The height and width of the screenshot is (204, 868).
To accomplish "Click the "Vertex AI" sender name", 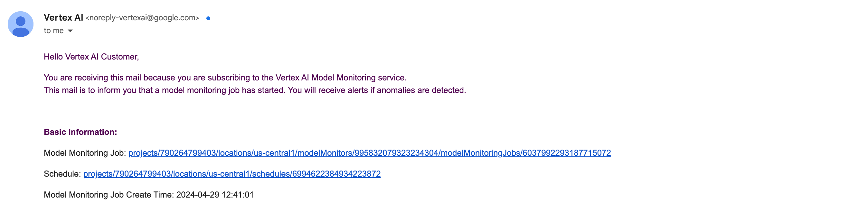I will (63, 18).
